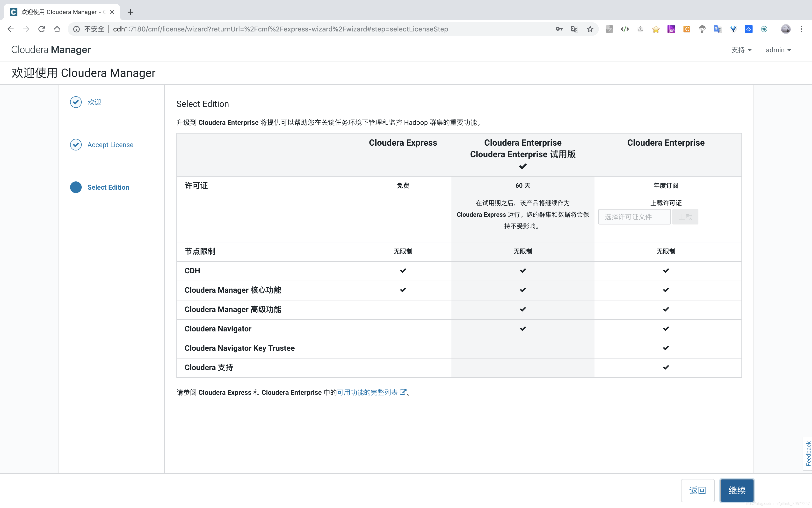Viewport: 812px width, 508px height.
Task: Open the blue mail checker extension
Action: coord(749,29)
